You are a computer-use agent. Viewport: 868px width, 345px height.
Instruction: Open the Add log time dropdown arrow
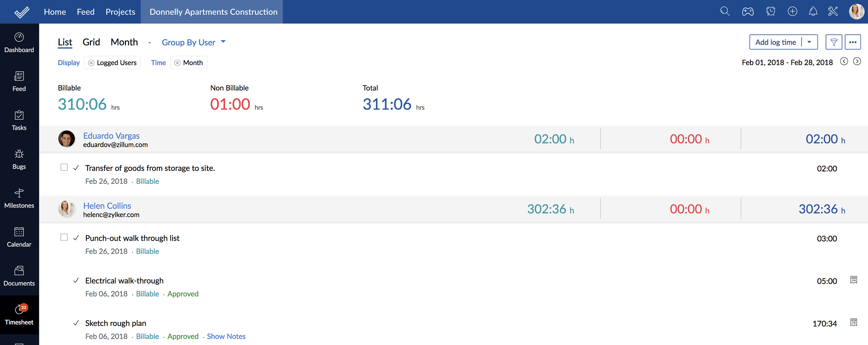pos(809,42)
